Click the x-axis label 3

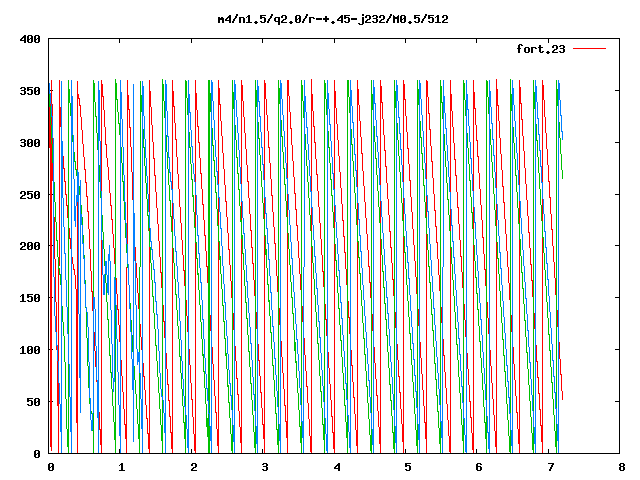(265, 467)
